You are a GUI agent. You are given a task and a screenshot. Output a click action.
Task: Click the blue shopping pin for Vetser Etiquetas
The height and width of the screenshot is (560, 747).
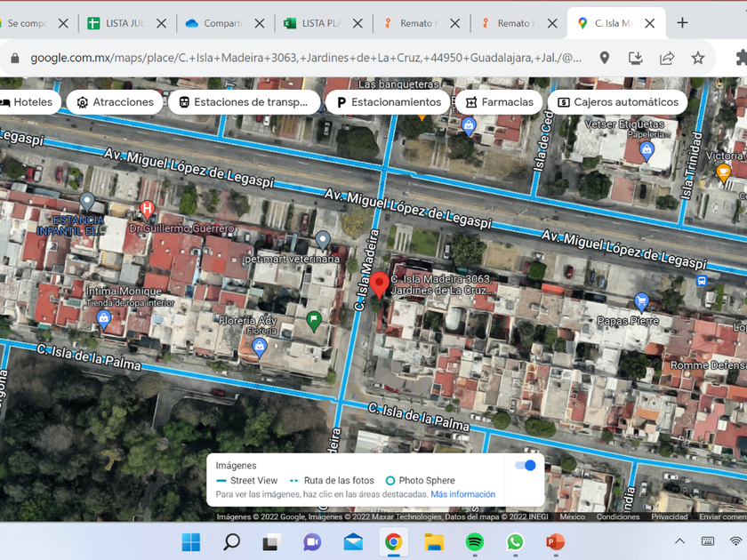646,152
